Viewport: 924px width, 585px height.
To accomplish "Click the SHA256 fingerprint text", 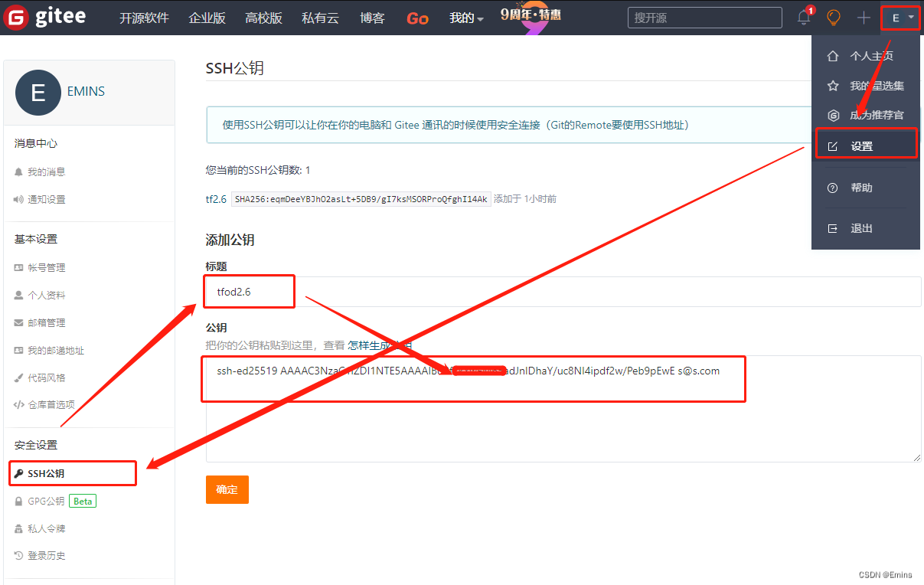I will coord(361,199).
